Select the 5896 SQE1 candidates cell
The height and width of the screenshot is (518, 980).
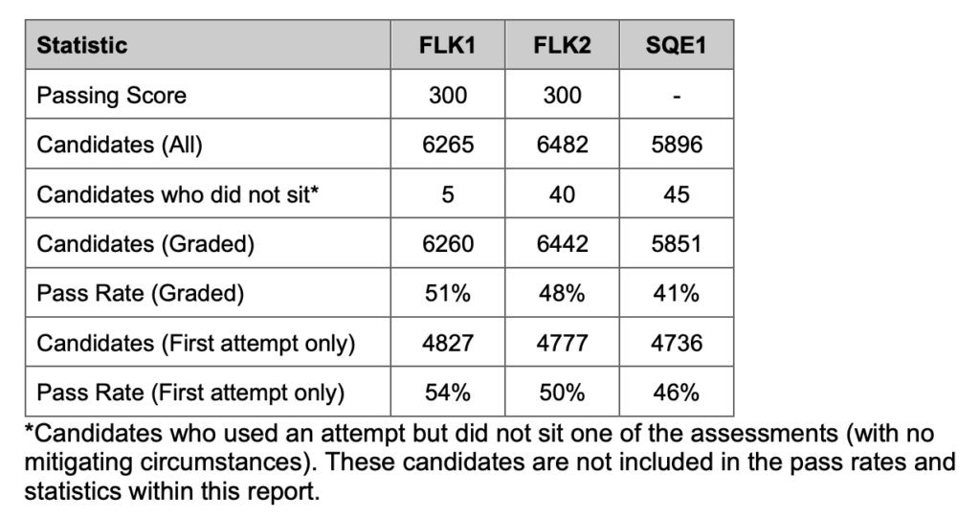[676, 146]
